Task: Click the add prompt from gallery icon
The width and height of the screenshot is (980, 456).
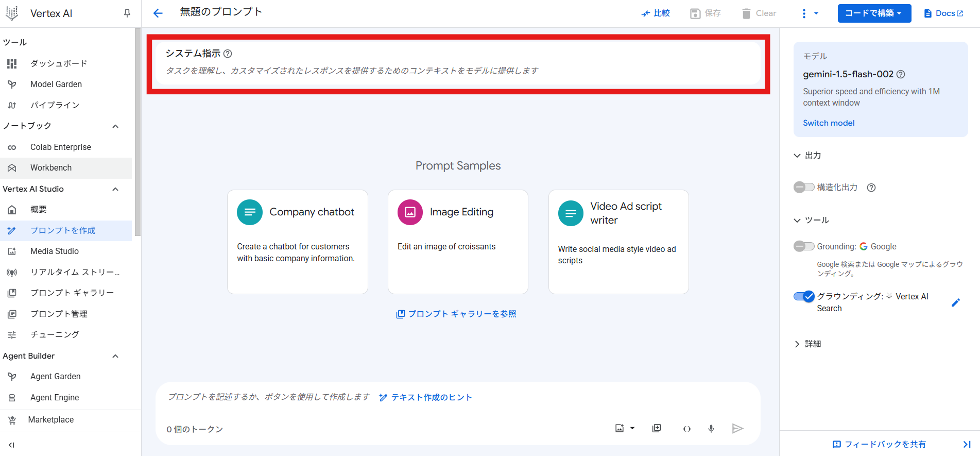Action: (x=657, y=428)
